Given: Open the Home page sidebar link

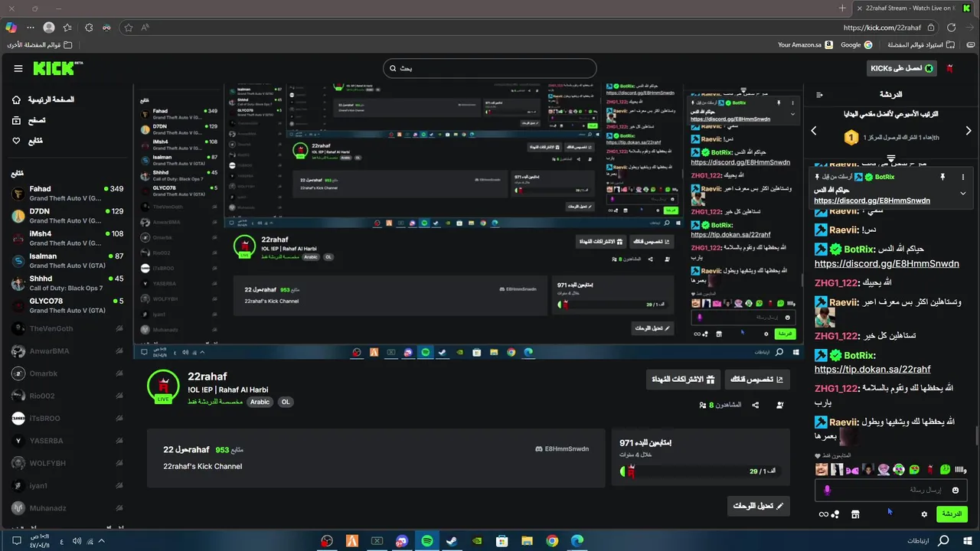Looking at the screenshot, I should pyautogui.click(x=44, y=100).
